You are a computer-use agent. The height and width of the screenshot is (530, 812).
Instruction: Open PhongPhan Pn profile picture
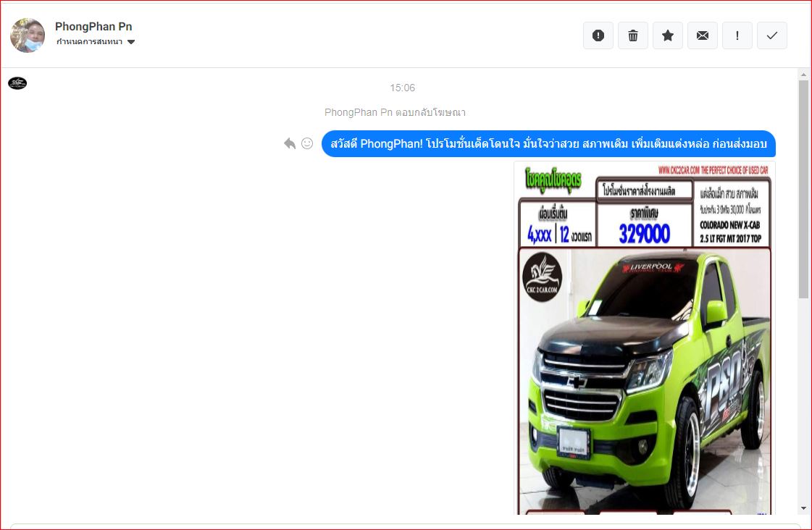coord(28,35)
